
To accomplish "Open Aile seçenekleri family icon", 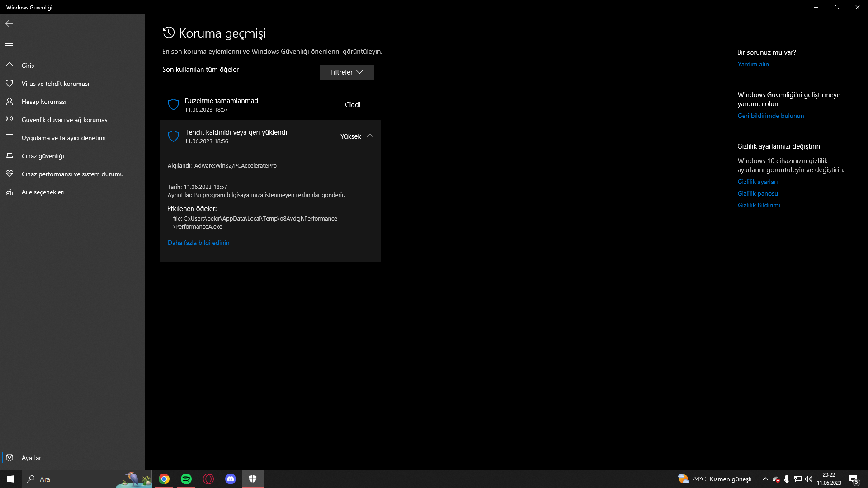I will 9,192.
